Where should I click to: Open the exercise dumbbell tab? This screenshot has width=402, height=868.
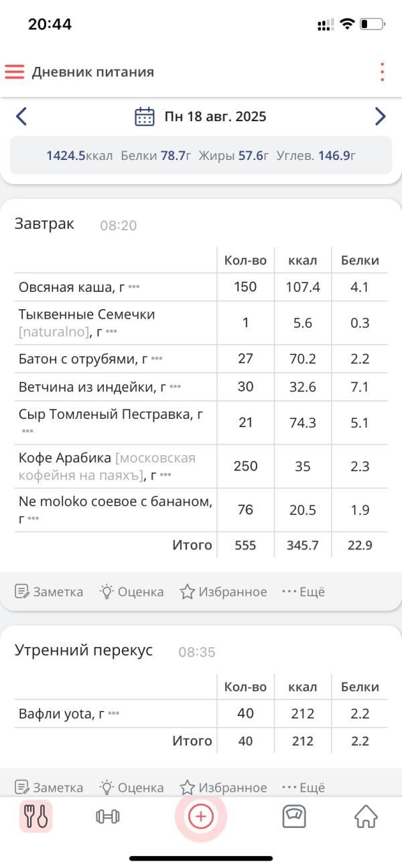[107, 816]
